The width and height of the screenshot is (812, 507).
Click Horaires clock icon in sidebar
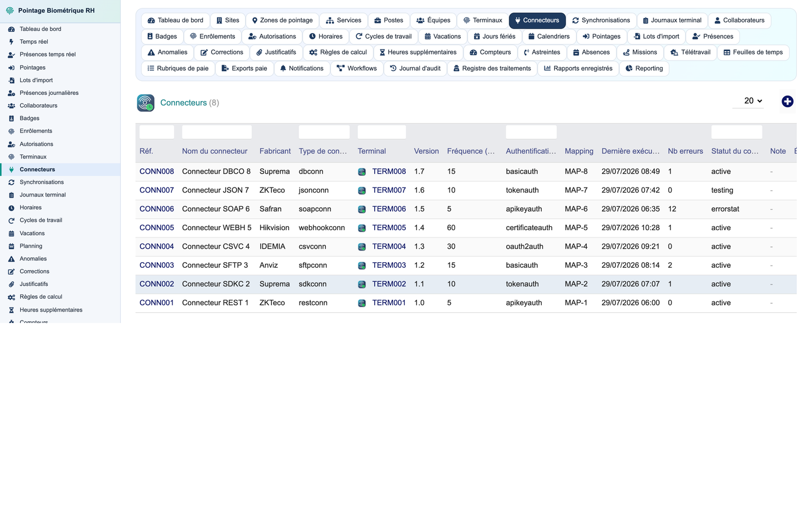pyautogui.click(x=11, y=208)
